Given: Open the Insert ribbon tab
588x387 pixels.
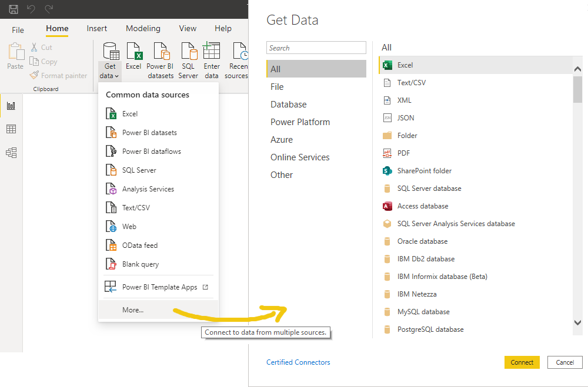Looking at the screenshot, I should pos(97,28).
